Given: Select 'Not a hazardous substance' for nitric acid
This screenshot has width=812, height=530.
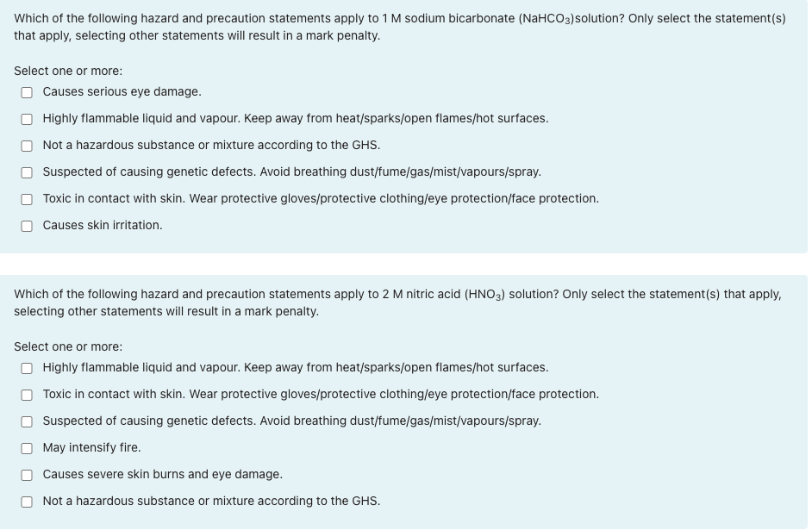Looking at the screenshot, I should tap(27, 502).
